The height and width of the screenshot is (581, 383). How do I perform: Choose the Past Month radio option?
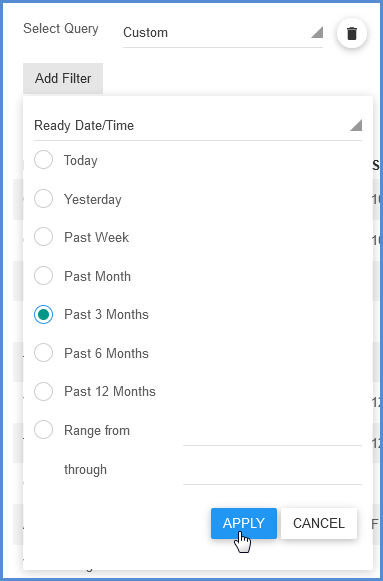click(x=43, y=276)
